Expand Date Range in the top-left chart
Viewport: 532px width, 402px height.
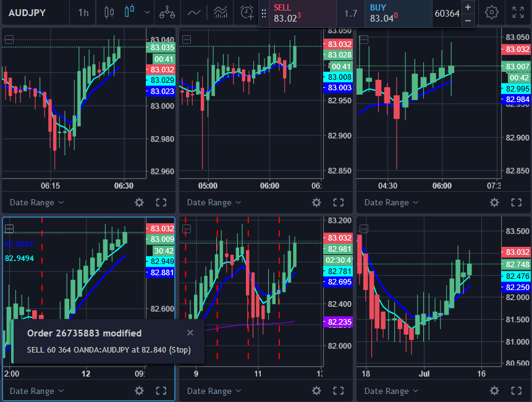(x=37, y=202)
